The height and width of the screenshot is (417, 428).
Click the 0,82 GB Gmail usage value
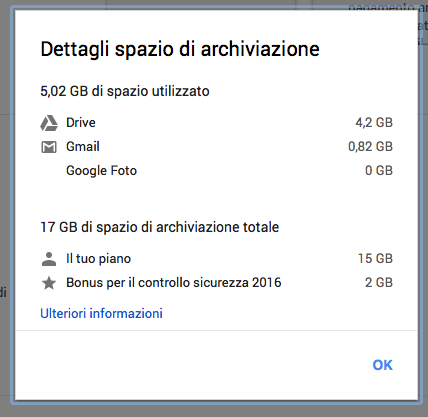pyautogui.click(x=370, y=147)
